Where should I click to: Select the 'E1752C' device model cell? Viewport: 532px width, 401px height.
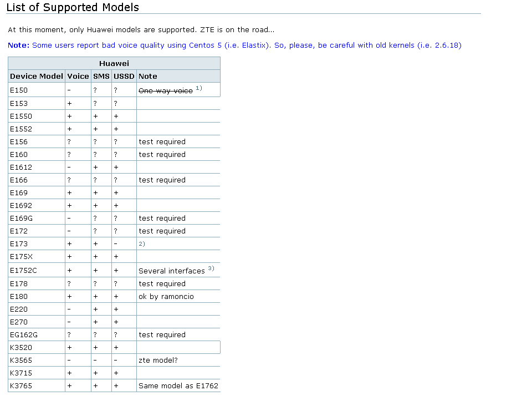click(x=37, y=270)
